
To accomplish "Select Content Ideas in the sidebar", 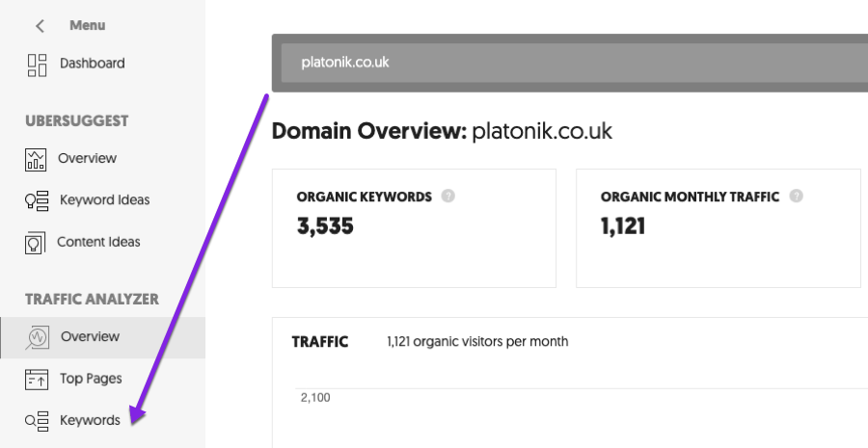I will pyautogui.click(x=98, y=242).
